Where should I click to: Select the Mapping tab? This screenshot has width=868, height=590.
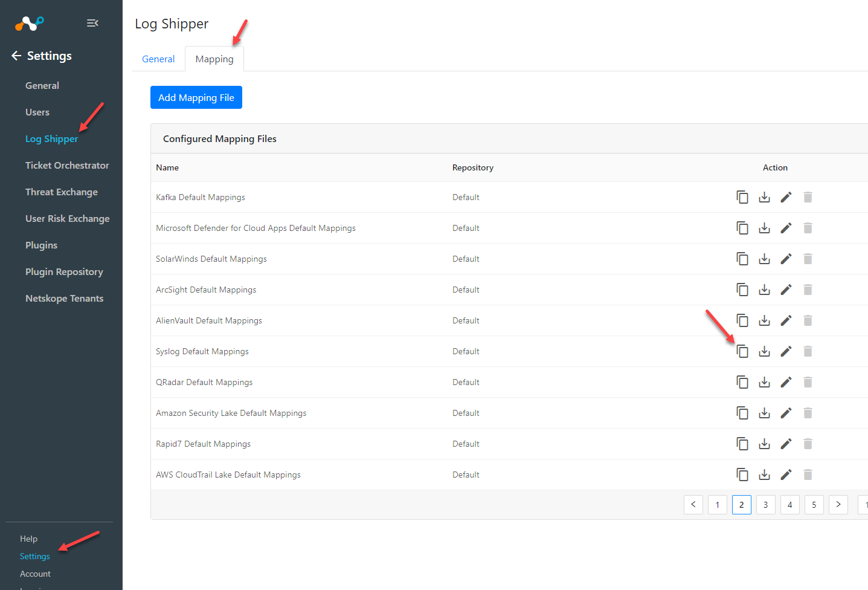[214, 59]
